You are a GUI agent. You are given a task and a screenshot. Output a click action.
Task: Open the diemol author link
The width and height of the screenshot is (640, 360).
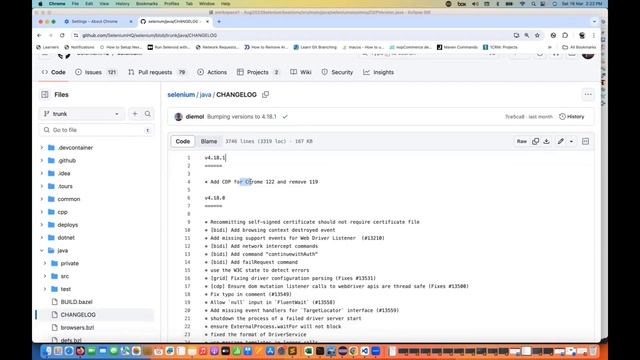195,117
